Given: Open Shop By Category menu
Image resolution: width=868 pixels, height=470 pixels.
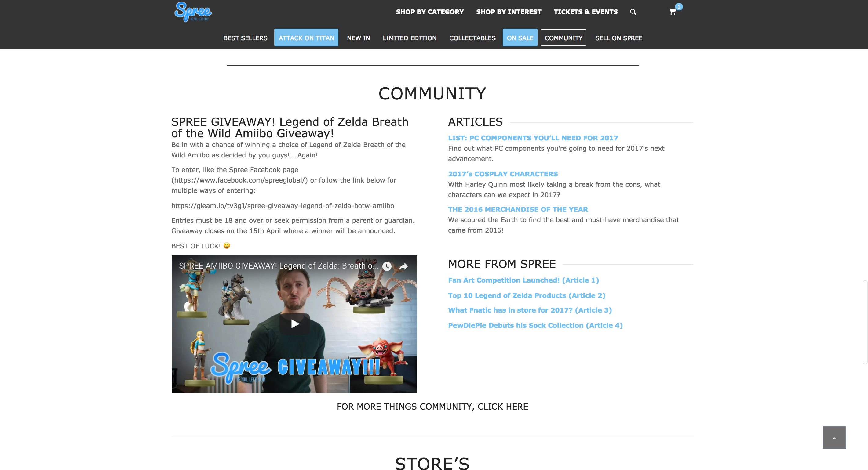Looking at the screenshot, I should coord(430,12).
